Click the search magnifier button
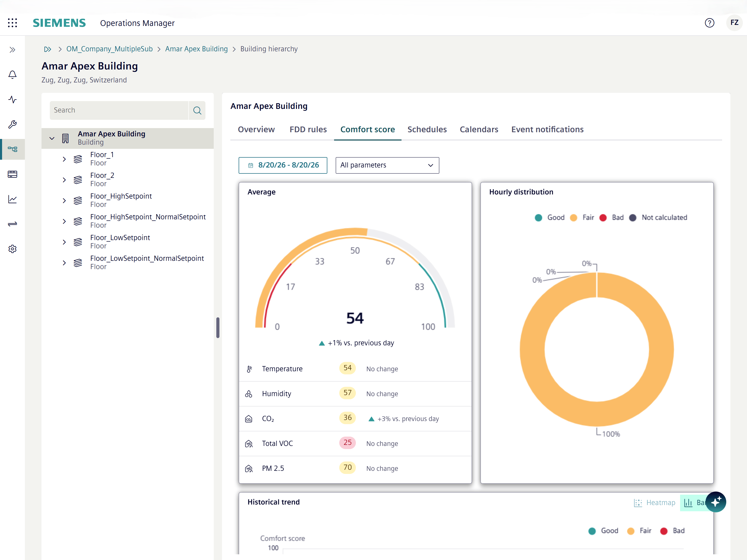The height and width of the screenshot is (560, 747). point(197,110)
